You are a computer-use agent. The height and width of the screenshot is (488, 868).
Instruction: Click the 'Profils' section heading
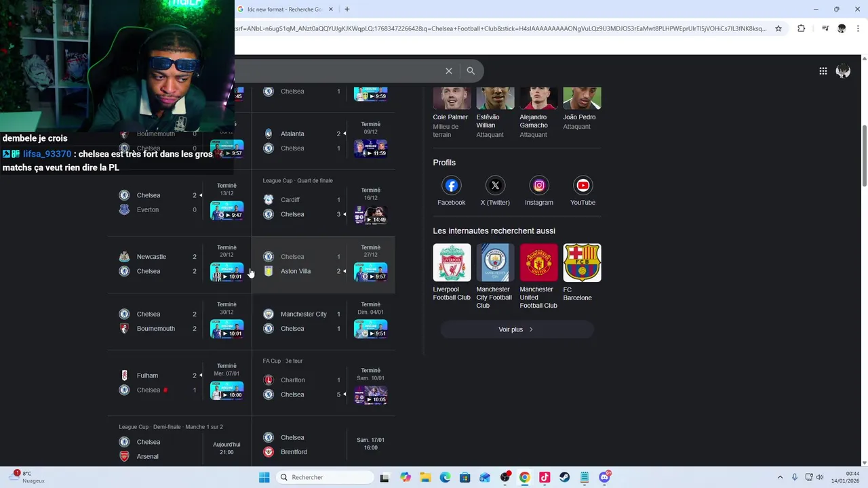(x=444, y=163)
